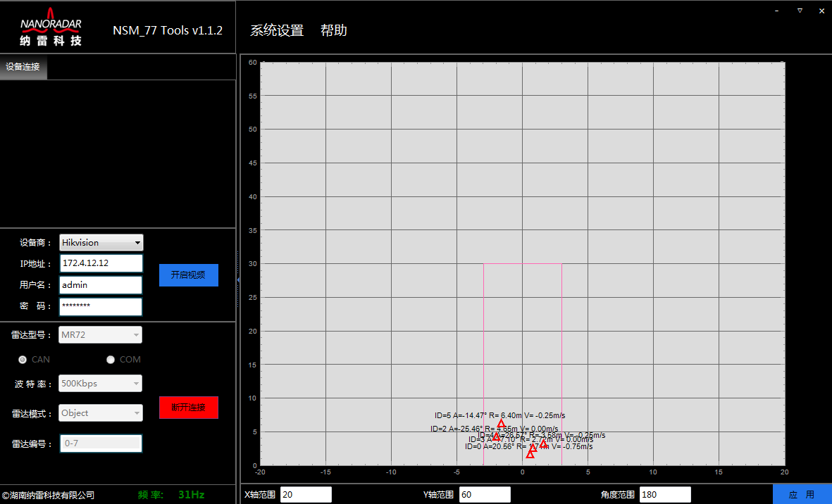Minimize the NSM_77 Tools window
The height and width of the screenshot is (504, 832).
click(777, 11)
